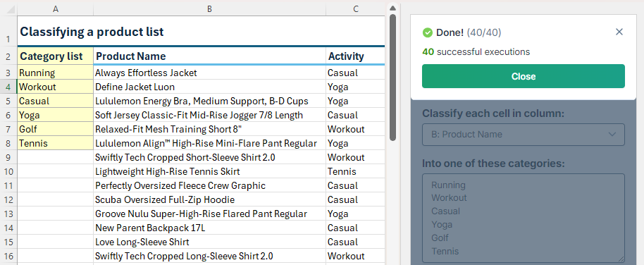644x265 pixels.
Task: Select 'Soft Jersey Classic-Fit Mid-Rise Jogger' cell
Action: pyautogui.click(x=209, y=115)
